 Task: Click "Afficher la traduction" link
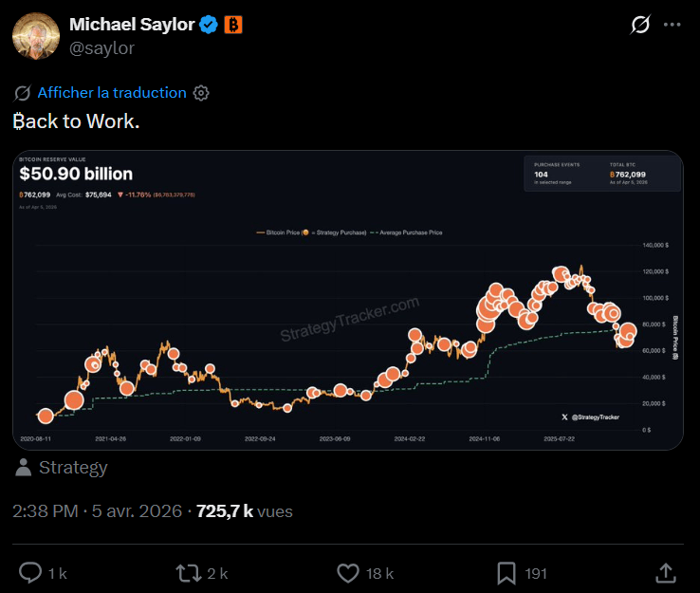[x=112, y=92]
